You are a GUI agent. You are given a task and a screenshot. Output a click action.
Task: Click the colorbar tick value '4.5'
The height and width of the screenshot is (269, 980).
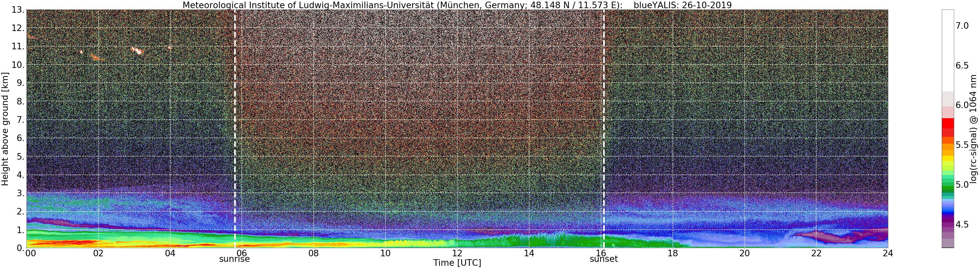click(x=962, y=225)
